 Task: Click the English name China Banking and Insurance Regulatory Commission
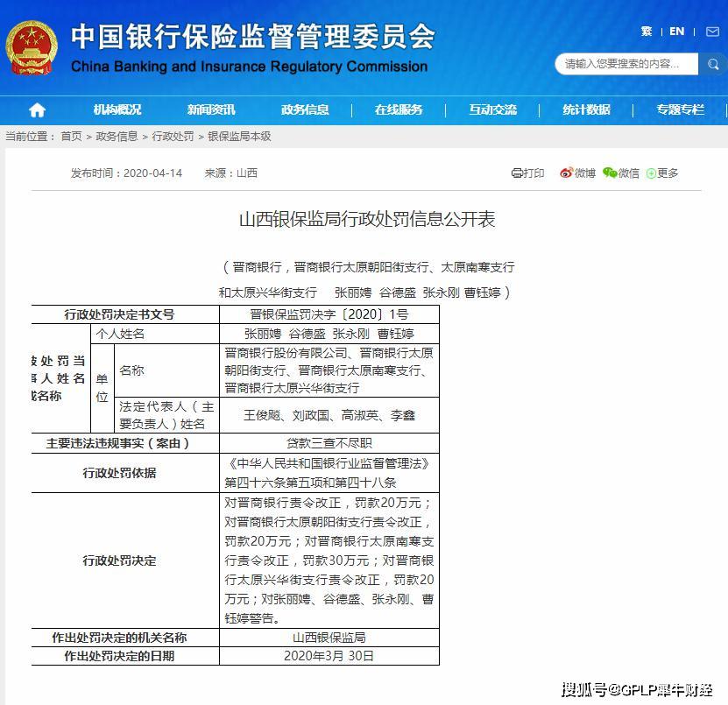(x=250, y=67)
